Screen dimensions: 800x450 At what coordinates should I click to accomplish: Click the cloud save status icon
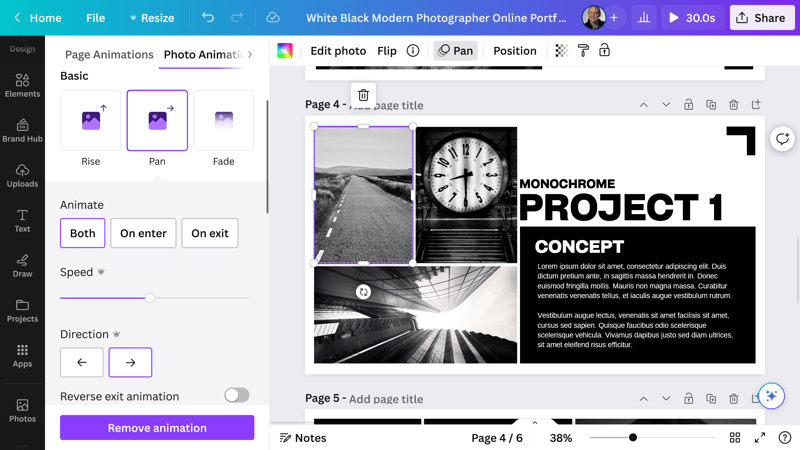pos(273,18)
